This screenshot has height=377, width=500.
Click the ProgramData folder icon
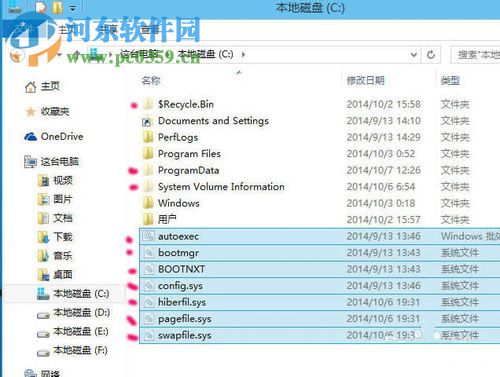click(148, 170)
